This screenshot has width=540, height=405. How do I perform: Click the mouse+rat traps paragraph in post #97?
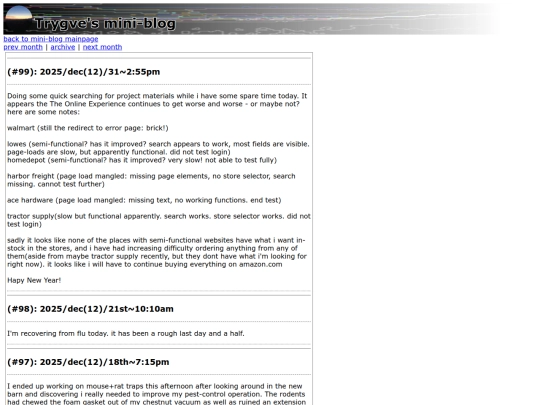[156, 394]
